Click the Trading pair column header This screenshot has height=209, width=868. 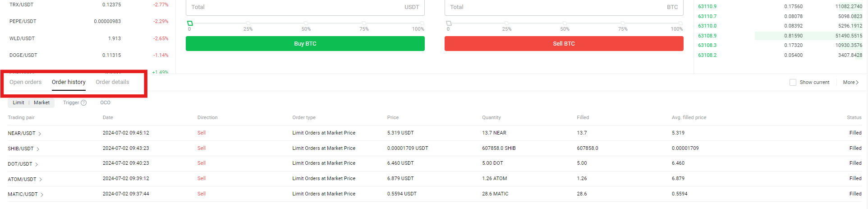21,117
